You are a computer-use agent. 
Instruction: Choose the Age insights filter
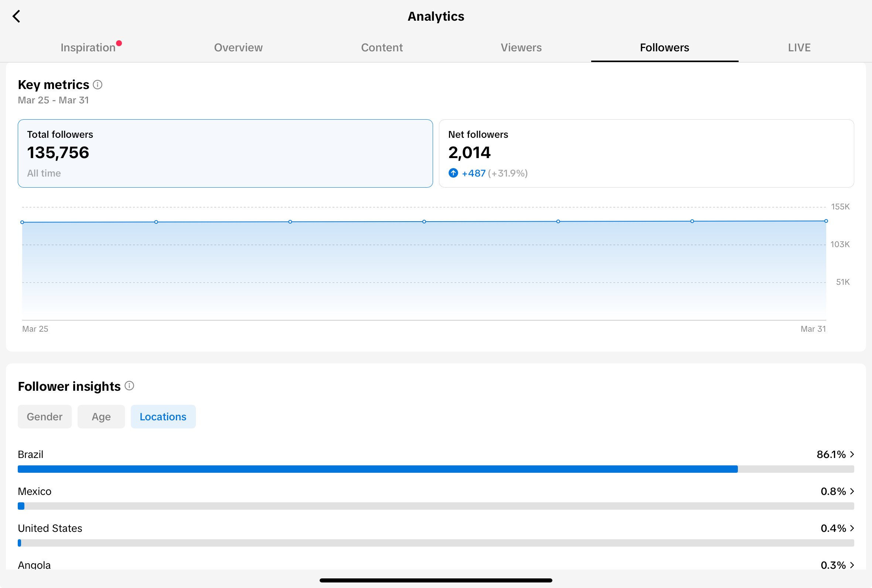(x=101, y=417)
